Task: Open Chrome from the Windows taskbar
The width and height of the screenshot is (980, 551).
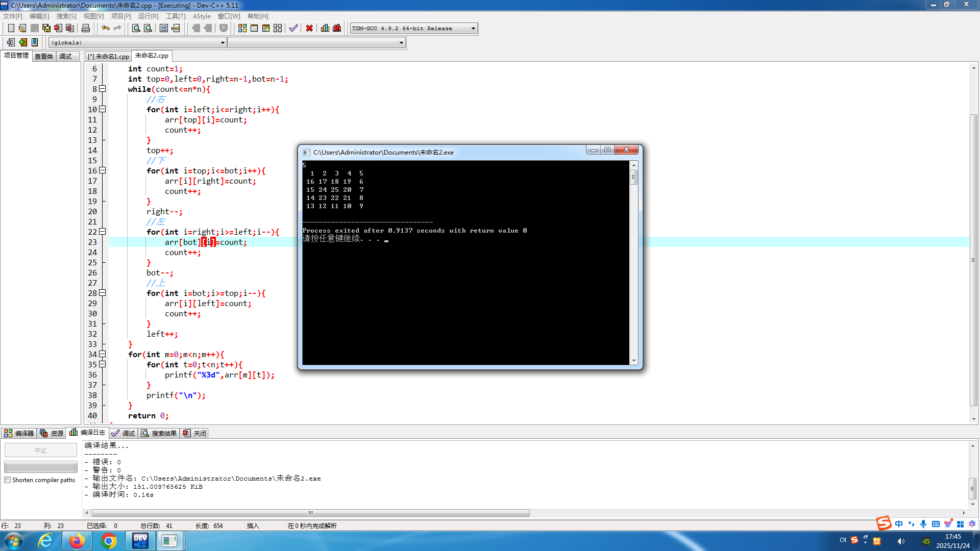Action: coord(108,540)
